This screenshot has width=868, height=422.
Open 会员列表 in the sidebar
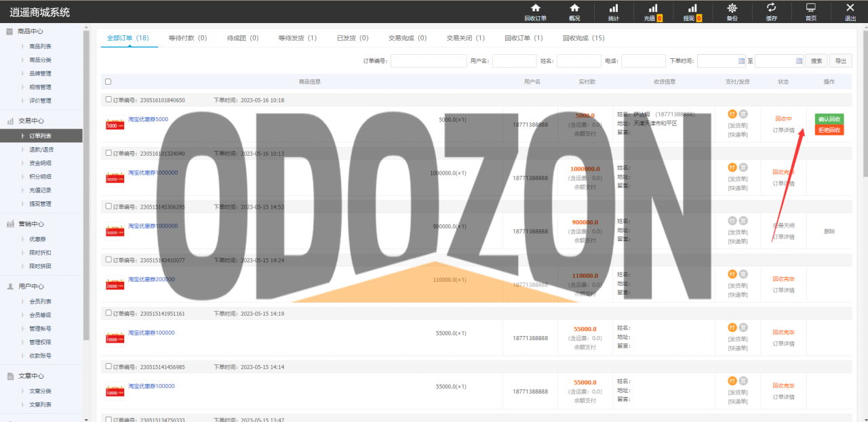click(40, 301)
